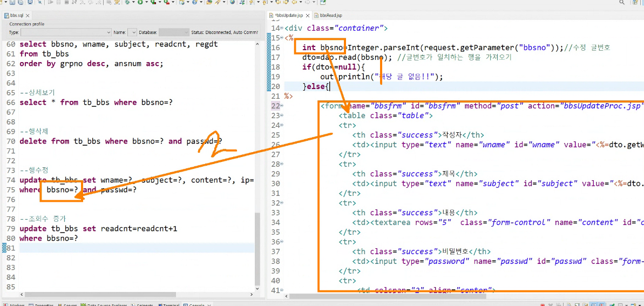Open the Servers view tab

67,304
